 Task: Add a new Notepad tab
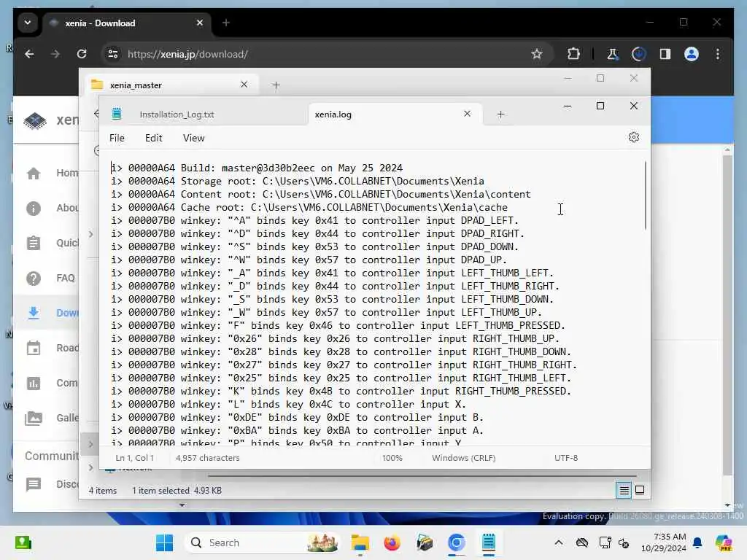point(500,114)
